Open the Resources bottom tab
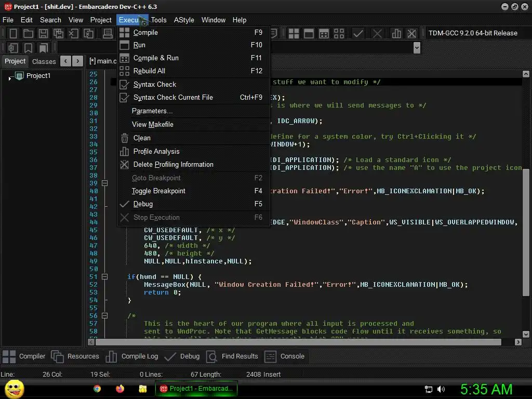The image size is (532, 399). (x=75, y=356)
